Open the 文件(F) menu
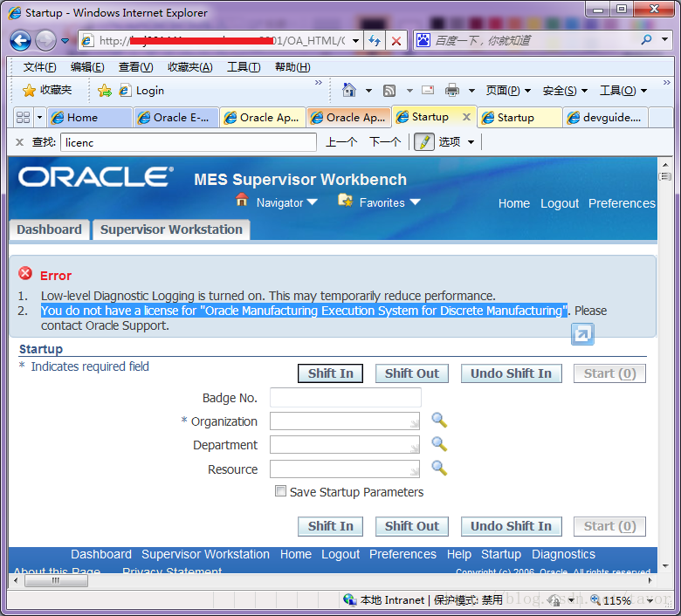The width and height of the screenshot is (681, 616). click(39, 67)
